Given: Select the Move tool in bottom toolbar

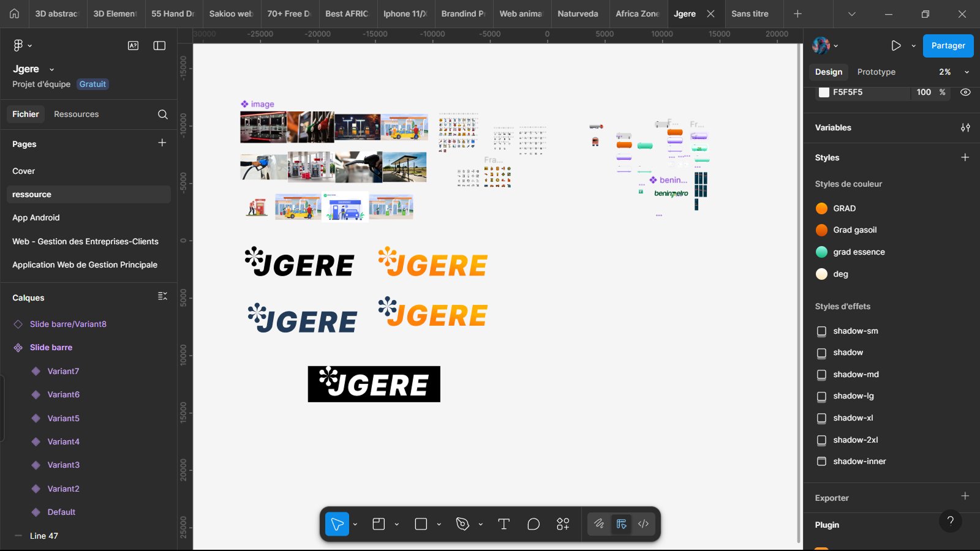Looking at the screenshot, I should 336,524.
